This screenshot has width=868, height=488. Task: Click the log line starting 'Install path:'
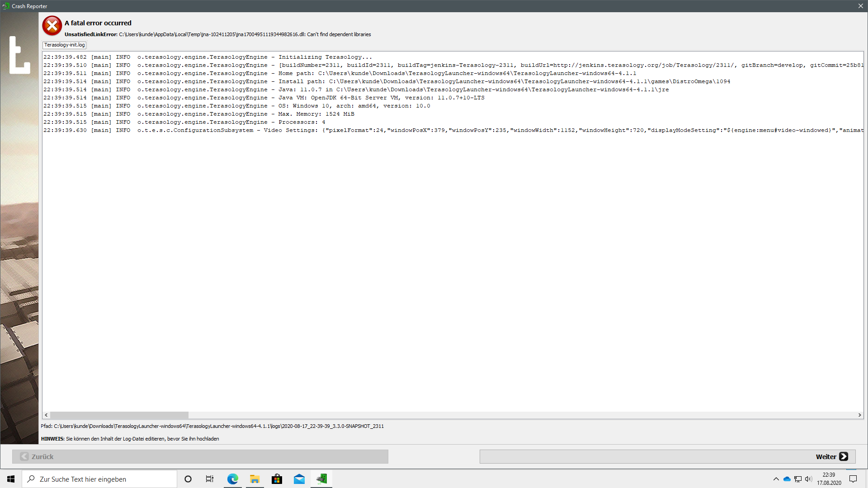point(387,81)
